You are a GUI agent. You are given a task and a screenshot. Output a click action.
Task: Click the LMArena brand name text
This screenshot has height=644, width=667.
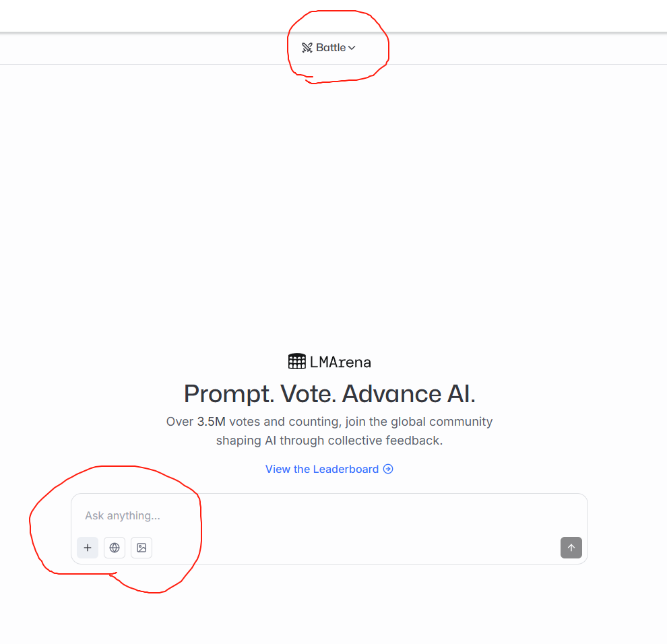(x=340, y=362)
